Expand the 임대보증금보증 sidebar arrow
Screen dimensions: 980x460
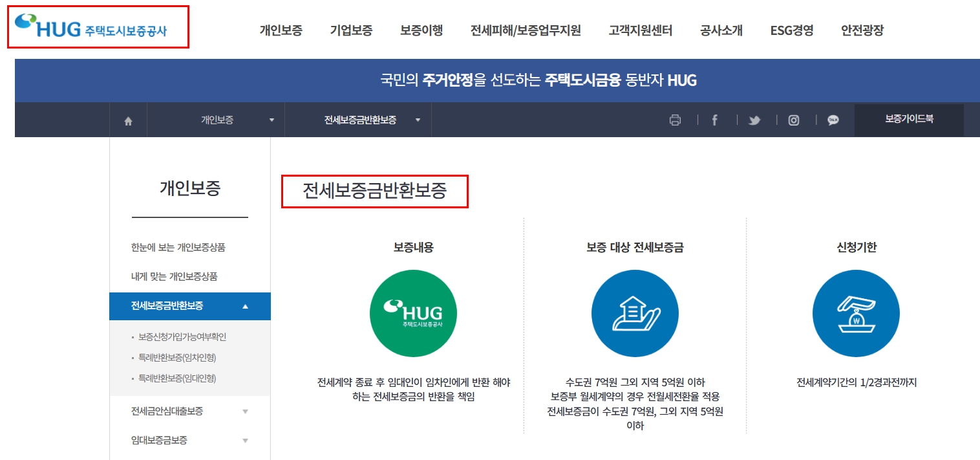(245, 441)
